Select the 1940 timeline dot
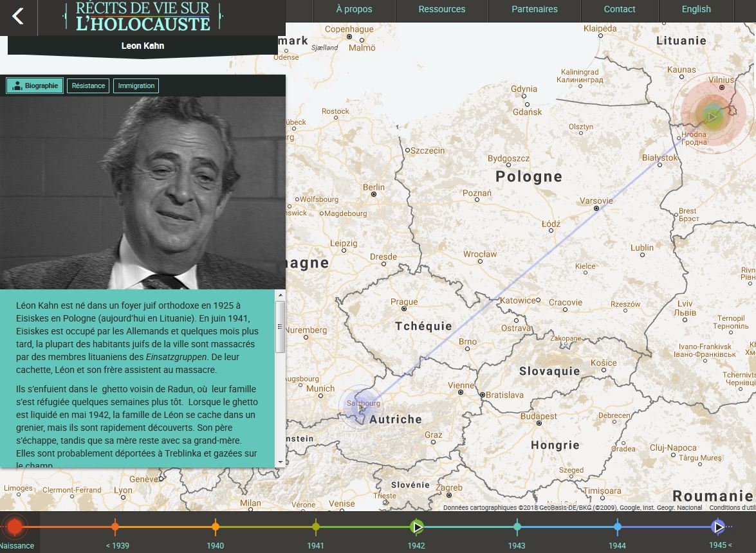The width and height of the screenshot is (756, 553). point(216,527)
